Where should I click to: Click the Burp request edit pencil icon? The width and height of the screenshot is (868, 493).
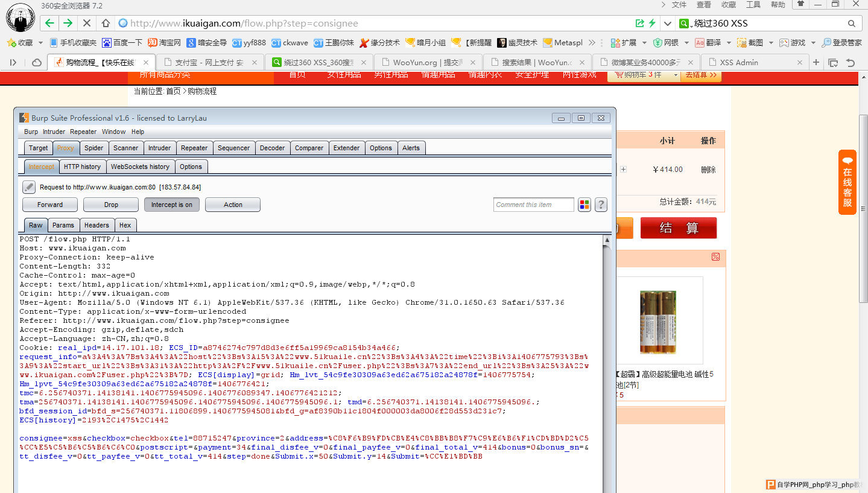29,187
